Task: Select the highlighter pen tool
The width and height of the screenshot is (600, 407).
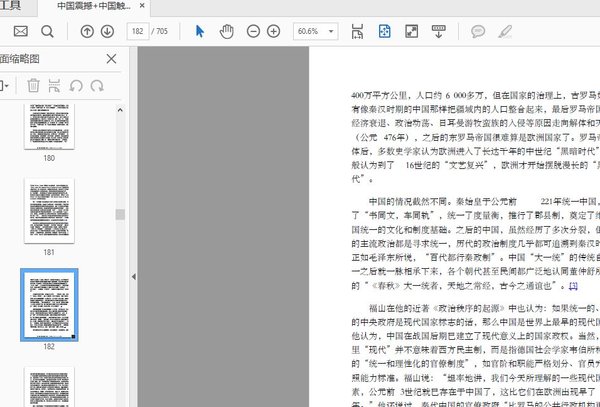Action: click(505, 31)
